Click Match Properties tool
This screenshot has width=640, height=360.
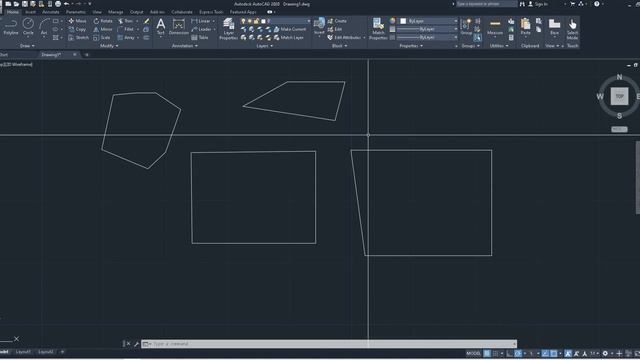378,29
